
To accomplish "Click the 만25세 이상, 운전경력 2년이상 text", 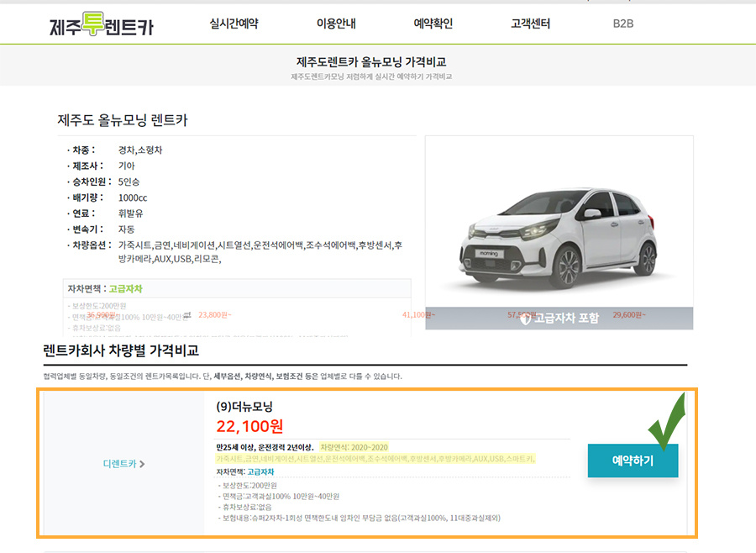I will [265, 447].
